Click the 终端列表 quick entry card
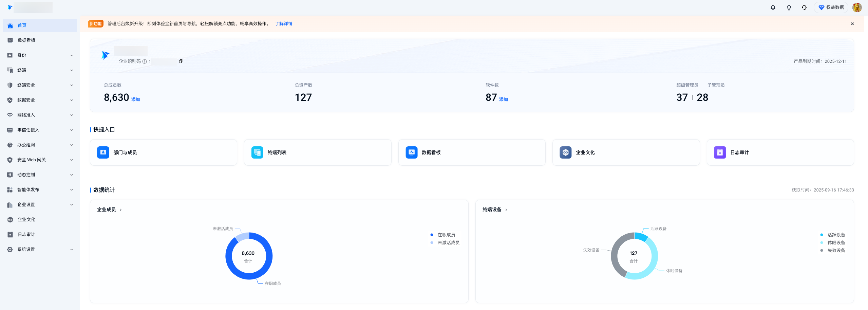 pos(318,152)
